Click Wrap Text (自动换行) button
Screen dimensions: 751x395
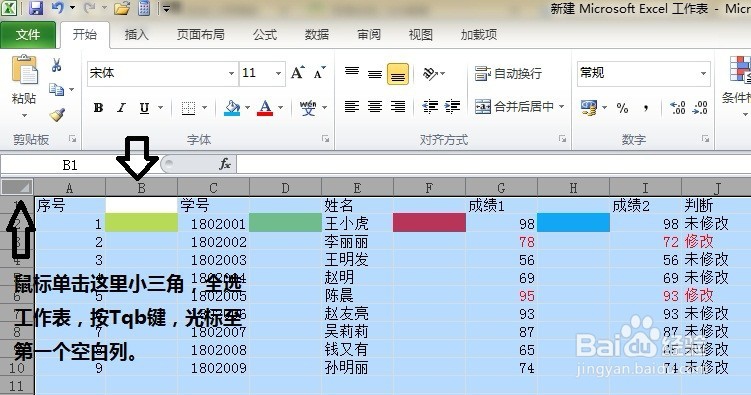tap(508, 74)
